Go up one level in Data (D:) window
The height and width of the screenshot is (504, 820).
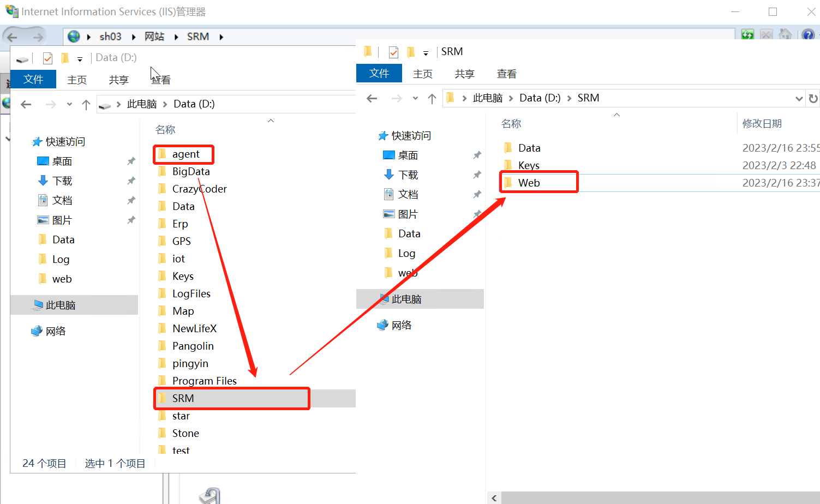(86, 105)
